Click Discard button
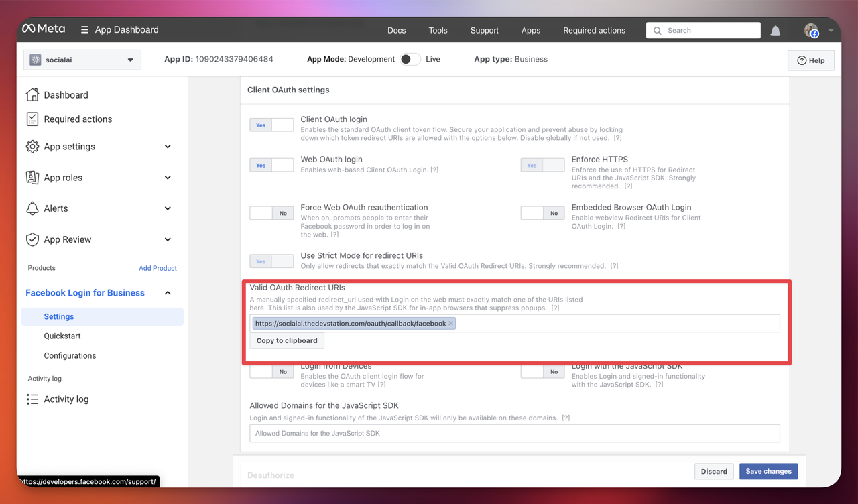 [x=714, y=471]
